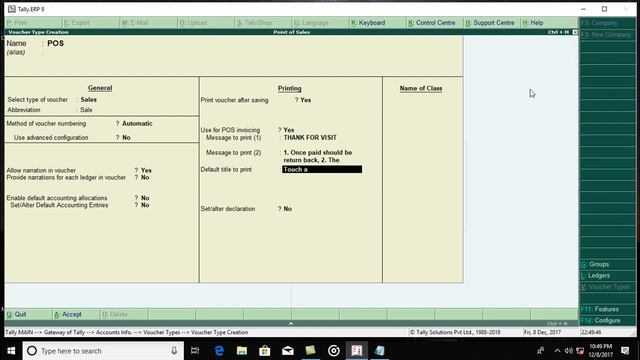
Task: Click the Ctrl+M panel toggle button
Action: coord(575,32)
